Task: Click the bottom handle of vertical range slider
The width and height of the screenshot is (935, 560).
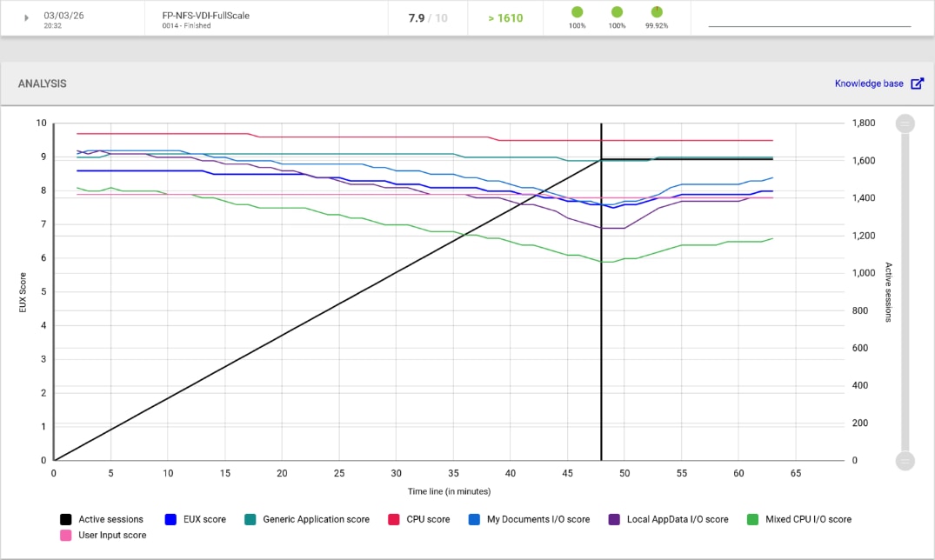Action: point(905,460)
